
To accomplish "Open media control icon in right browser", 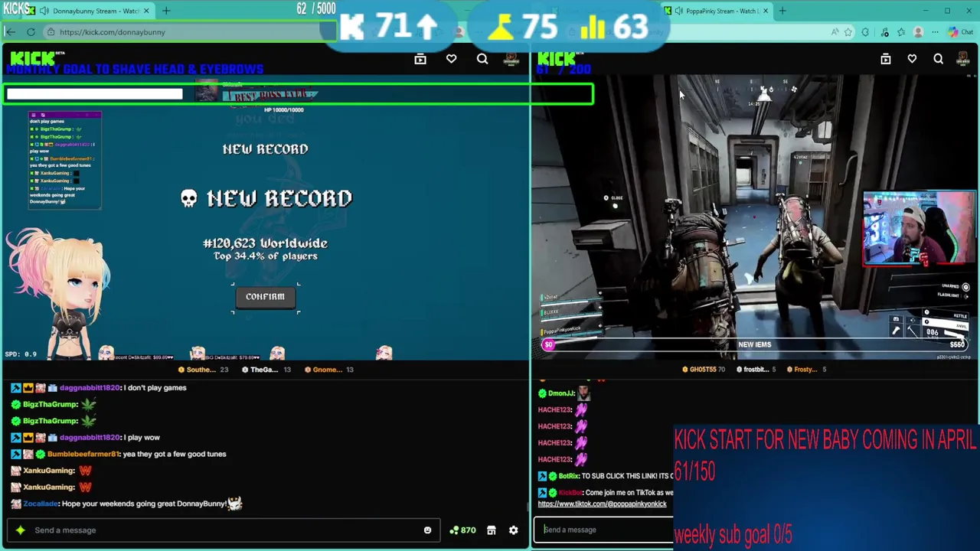I will (x=885, y=32).
